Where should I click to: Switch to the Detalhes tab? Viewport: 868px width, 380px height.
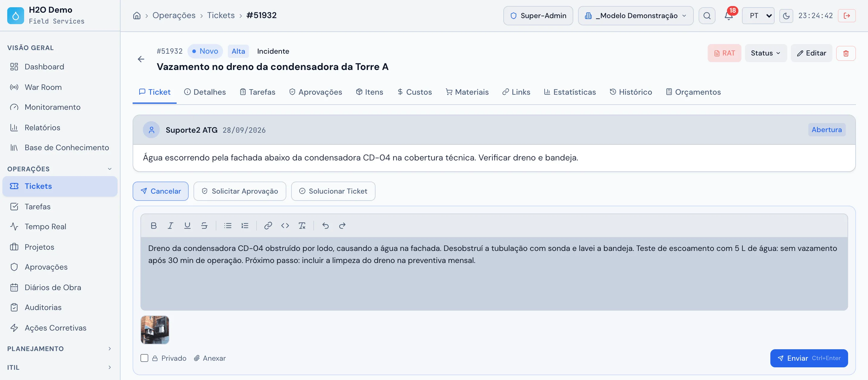click(205, 92)
